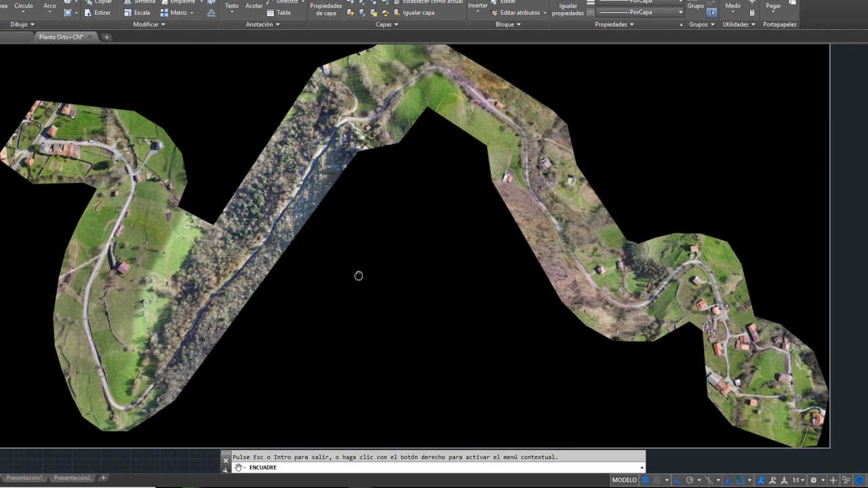Insert a Tabla table annotation
The height and width of the screenshot is (488, 868).
point(279,13)
